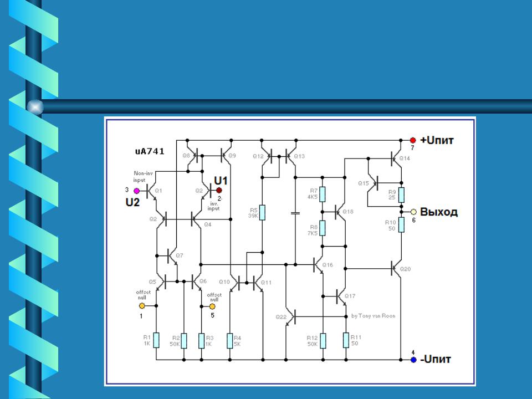Click the Q16 transistor label
532x399 pixels.
pos(328,265)
